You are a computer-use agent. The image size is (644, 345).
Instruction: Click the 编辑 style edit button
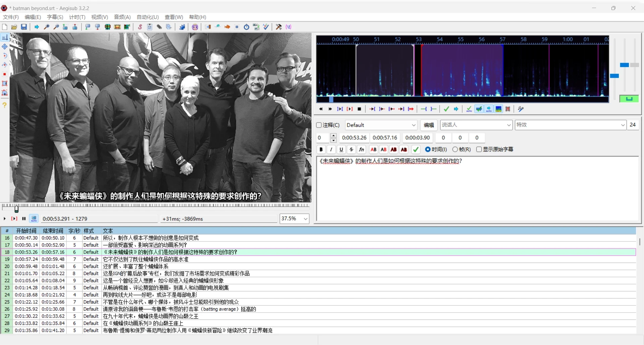(x=429, y=125)
